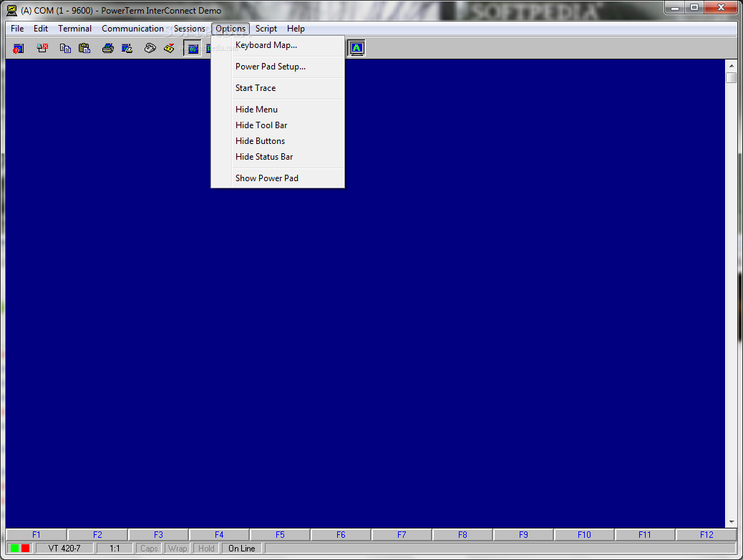Open the Help menu
The image size is (743, 560).
[296, 29]
